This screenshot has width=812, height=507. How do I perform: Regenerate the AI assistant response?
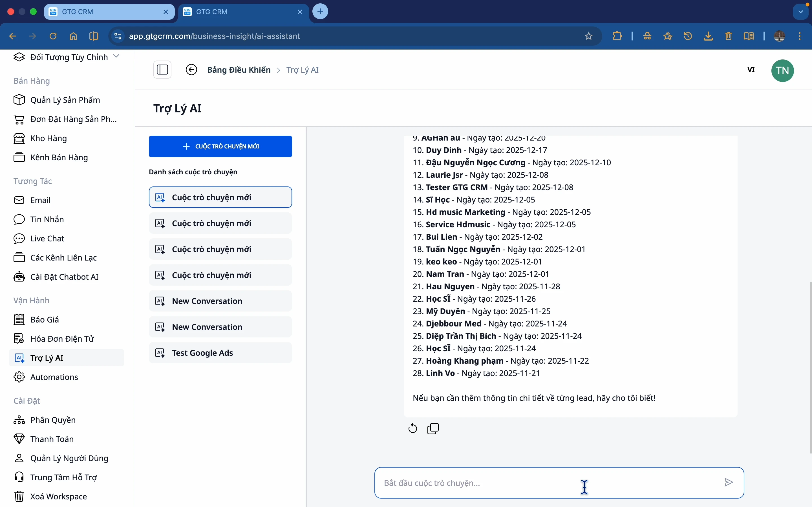pos(412,428)
